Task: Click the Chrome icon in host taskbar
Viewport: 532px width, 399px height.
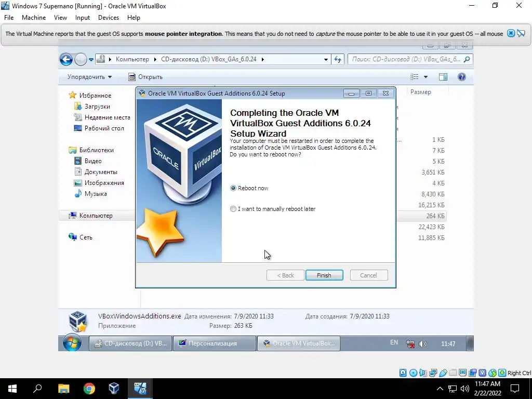Action: pos(89,389)
